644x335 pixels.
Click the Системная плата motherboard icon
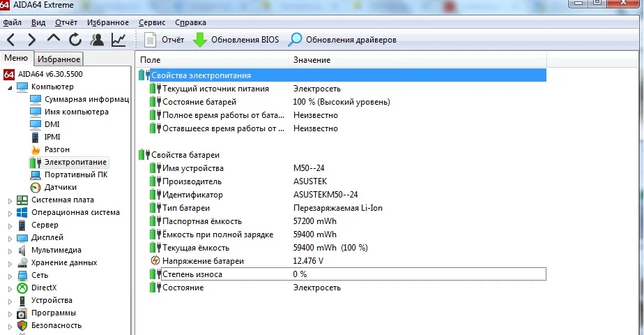[x=22, y=200]
